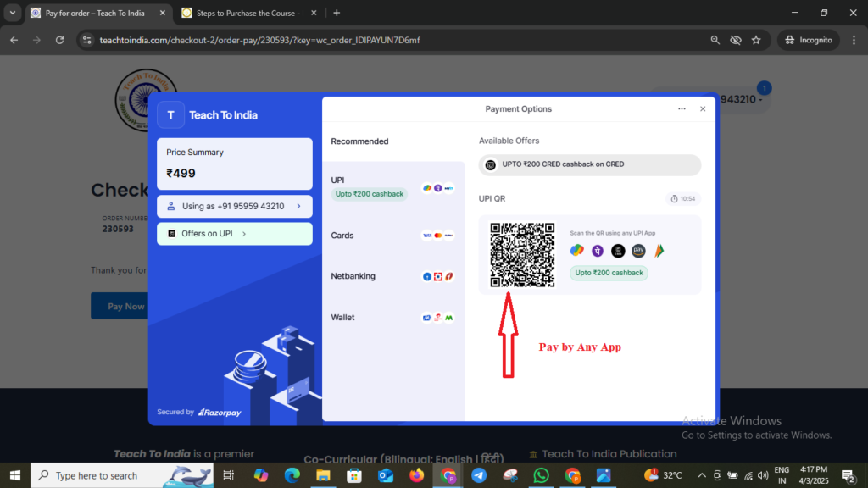Image resolution: width=868 pixels, height=488 pixels.
Task: Click the UPI QR code image
Action: point(522,255)
